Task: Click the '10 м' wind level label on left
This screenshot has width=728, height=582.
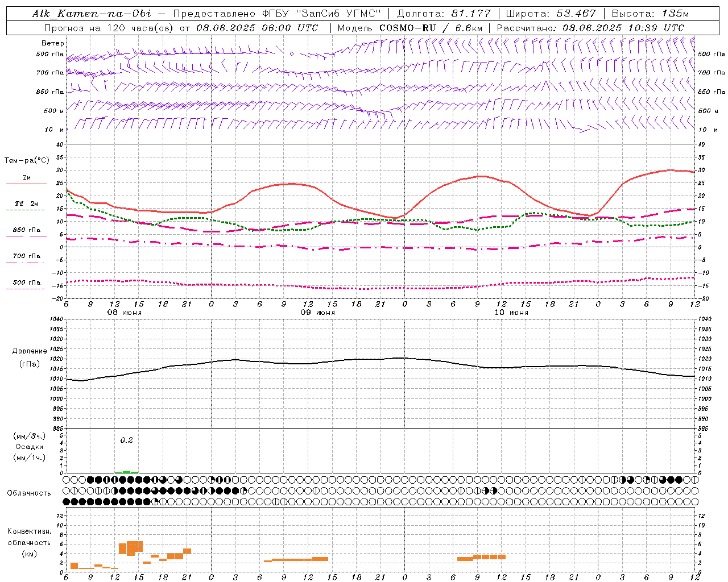Action: click(x=55, y=130)
